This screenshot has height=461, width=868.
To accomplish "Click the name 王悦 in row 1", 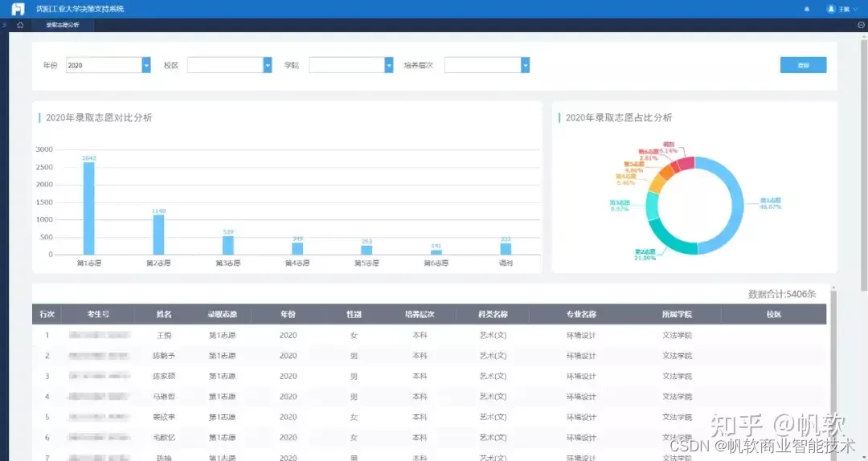I will pos(164,336).
